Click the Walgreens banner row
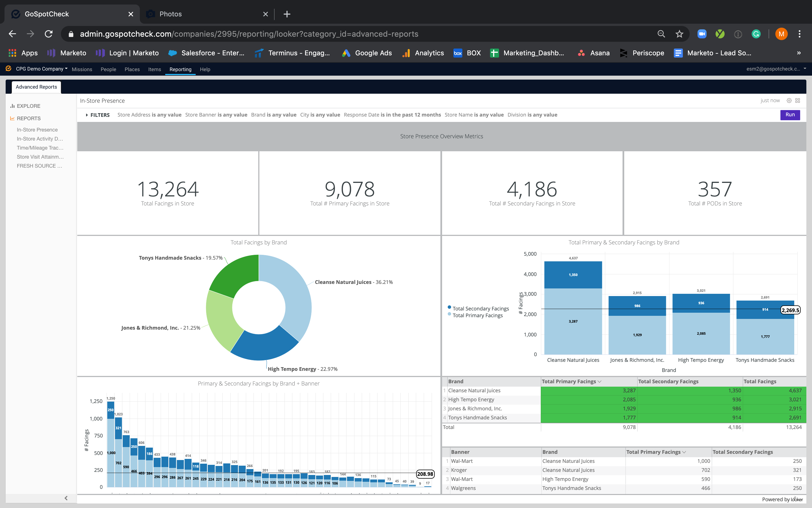812x508 pixels. (624, 488)
